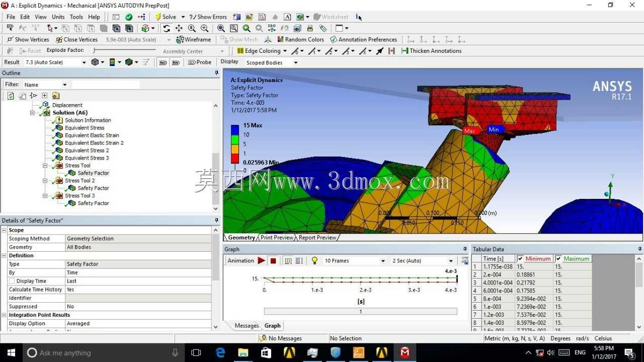The image size is (644, 362).
Task: Toggle Close Vertices
Action: tap(76, 39)
